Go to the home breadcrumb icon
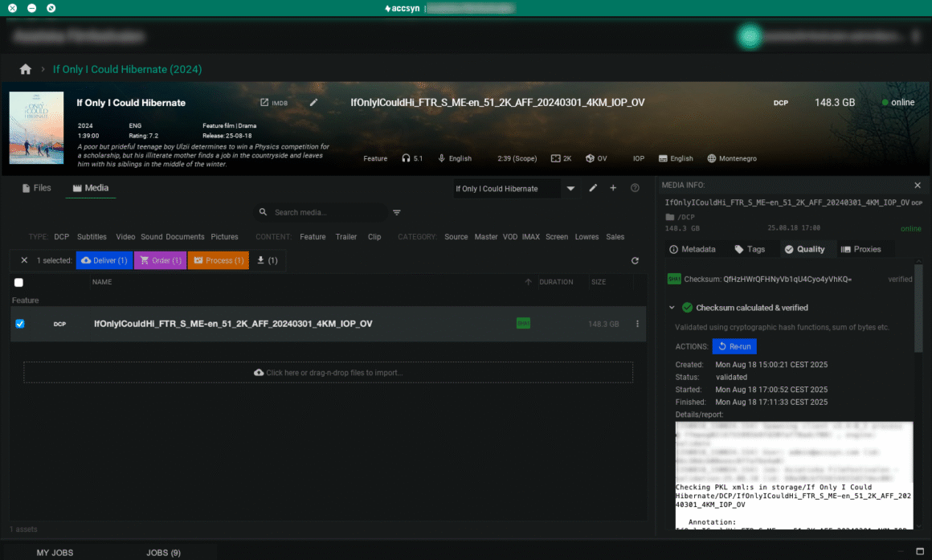Image resolution: width=932 pixels, height=560 pixels. [25, 70]
